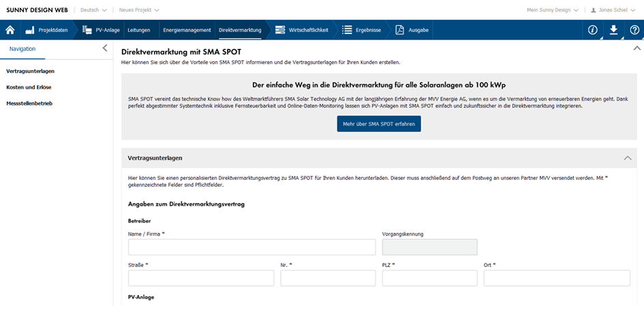
Task: Go to the Projektdaten step
Action: pos(46,30)
